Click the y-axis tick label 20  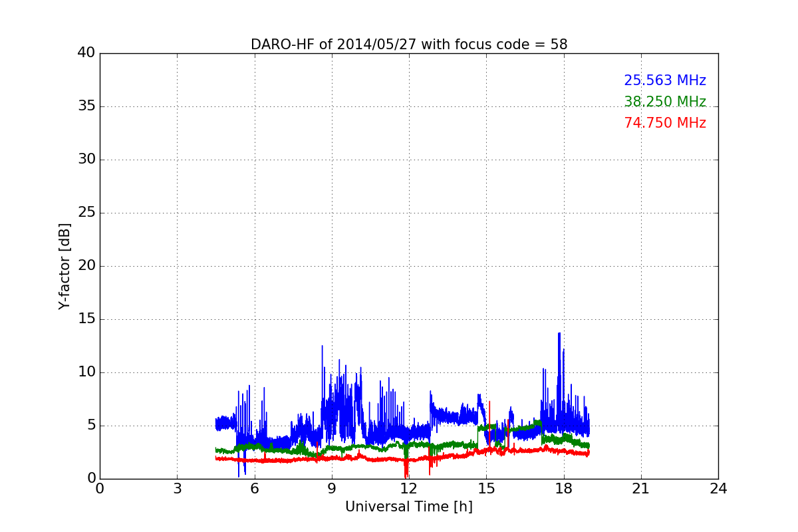(x=86, y=266)
